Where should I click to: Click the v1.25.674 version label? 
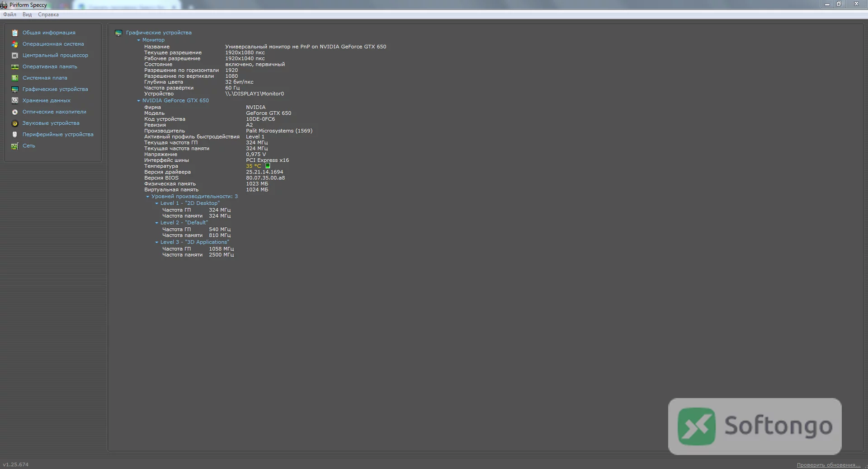[15, 464]
